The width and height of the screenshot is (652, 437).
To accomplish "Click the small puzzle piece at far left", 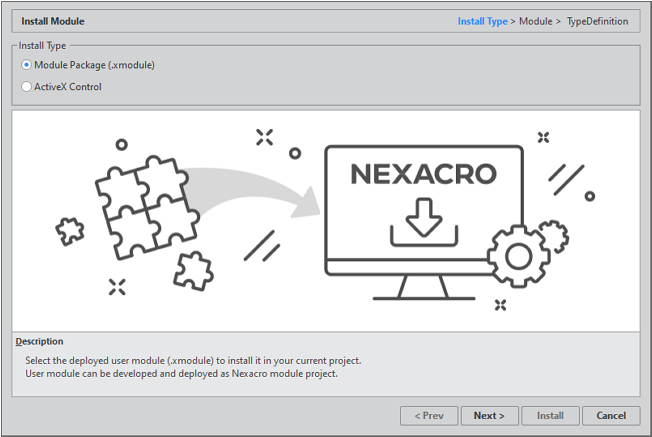I will point(69,231).
